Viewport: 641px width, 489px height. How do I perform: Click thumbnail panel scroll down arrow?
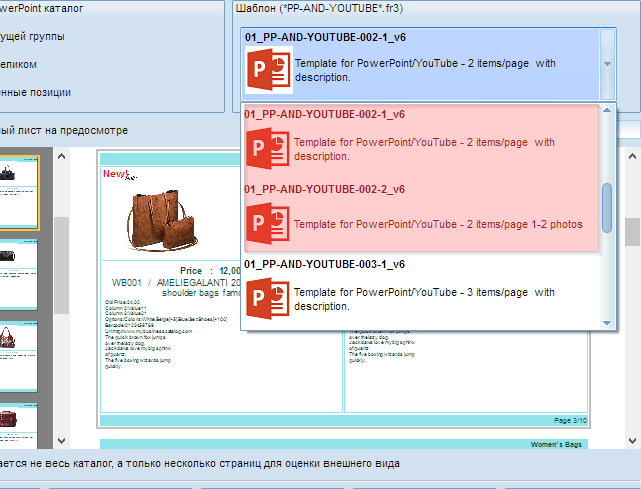61,441
